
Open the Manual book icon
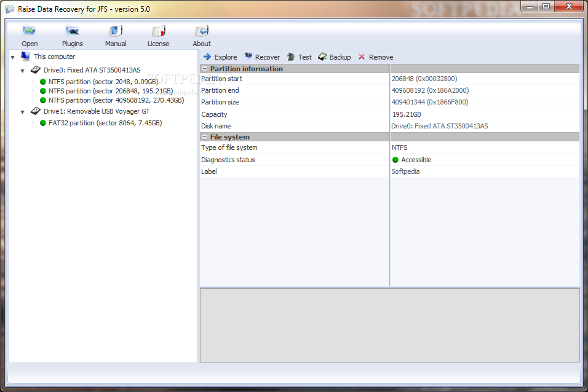(x=116, y=30)
